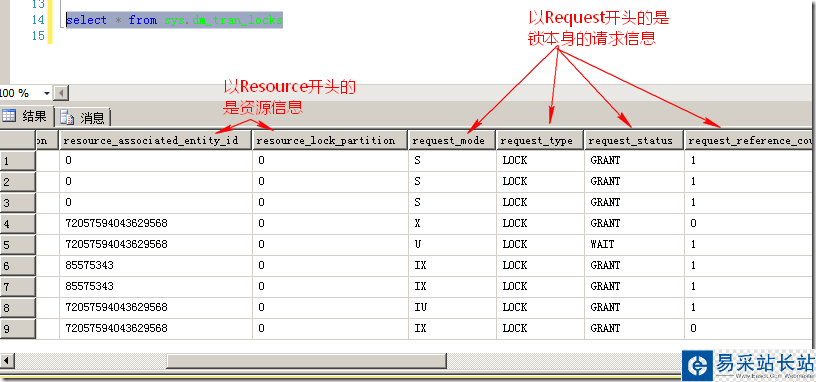Select row header number 9
The image size is (816, 382).
click(18, 328)
